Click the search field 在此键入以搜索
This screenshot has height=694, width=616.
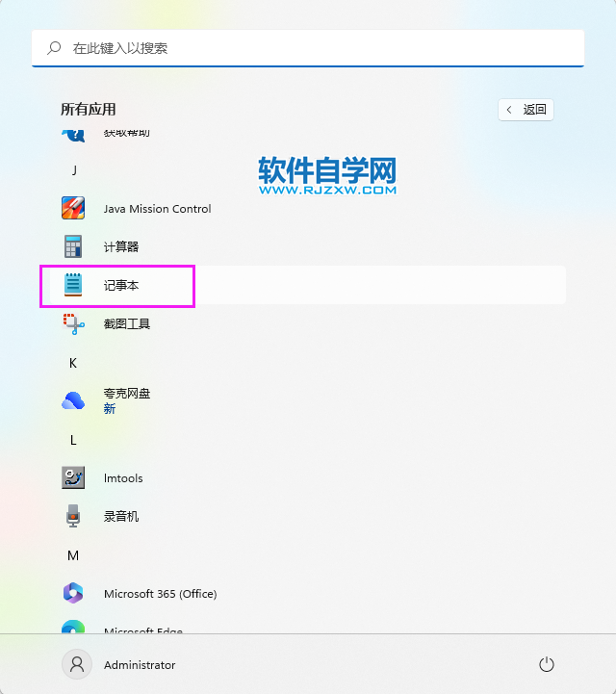pyautogui.click(x=308, y=48)
